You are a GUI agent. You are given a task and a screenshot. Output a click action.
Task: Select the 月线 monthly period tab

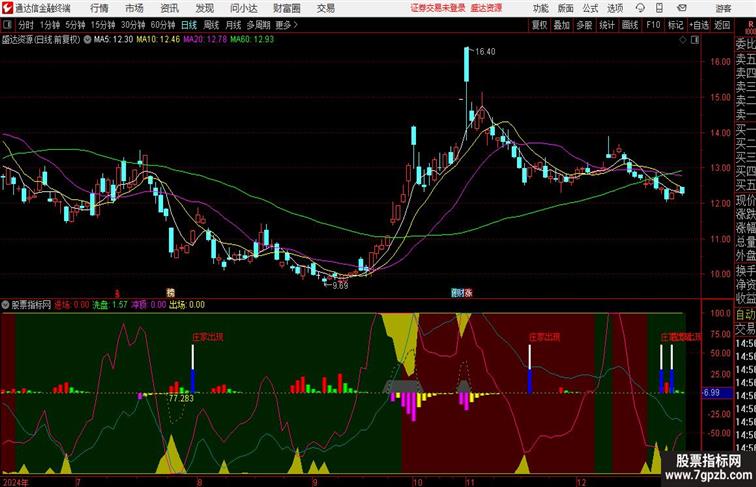point(233,25)
